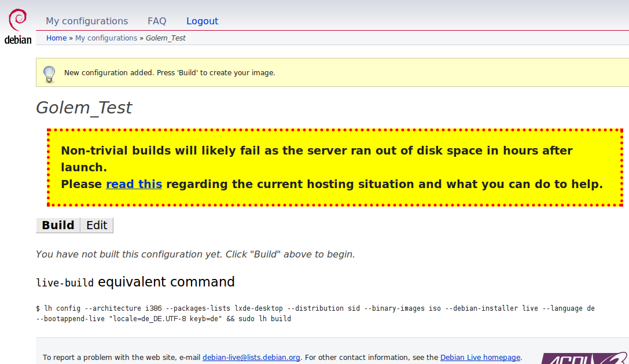This screenshot has height=364, width=629.
Task: Go to Home breadcrumb link
Action: click(57, 38)
